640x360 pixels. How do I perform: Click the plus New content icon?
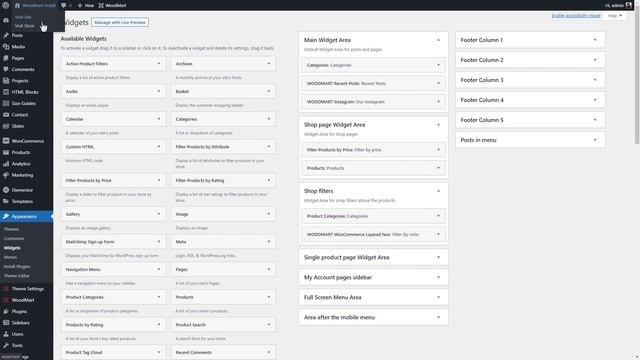pyautogui.click(x=80, y=5)
